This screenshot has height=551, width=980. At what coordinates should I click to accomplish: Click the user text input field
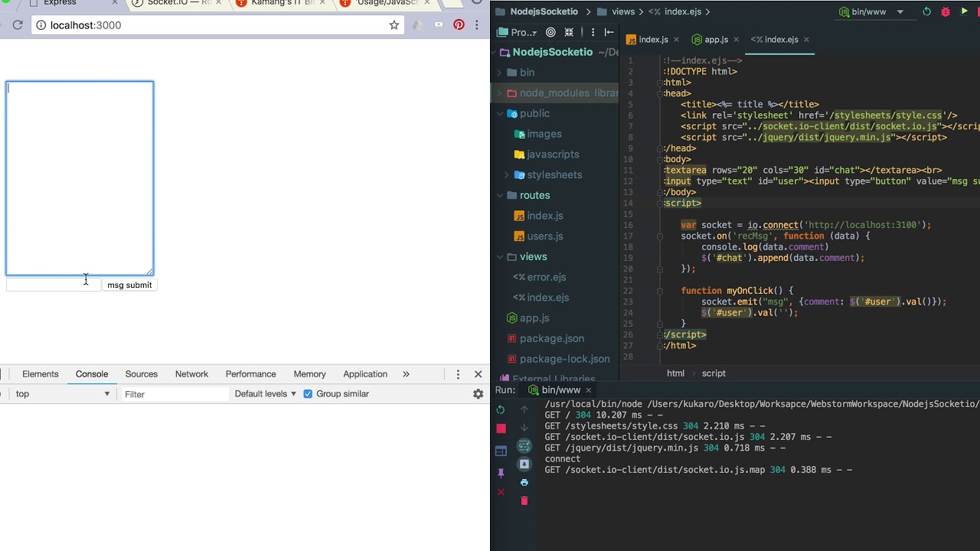click(x=54, y=285)
